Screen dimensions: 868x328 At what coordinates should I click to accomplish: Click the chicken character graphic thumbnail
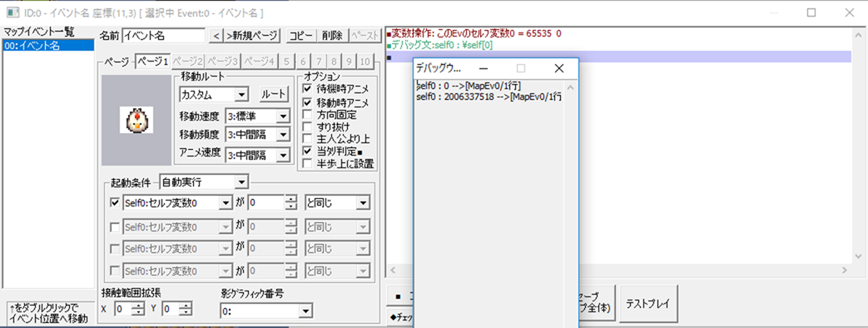pos(136,119)
